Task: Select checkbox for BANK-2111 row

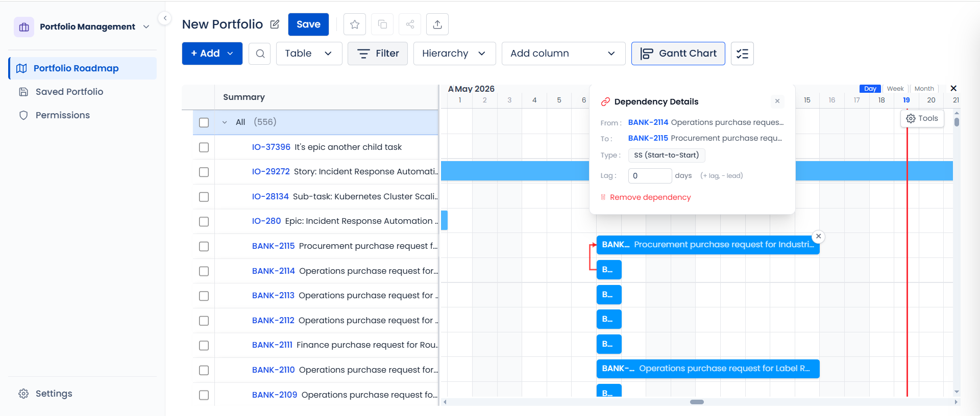Action: (204, 346)
